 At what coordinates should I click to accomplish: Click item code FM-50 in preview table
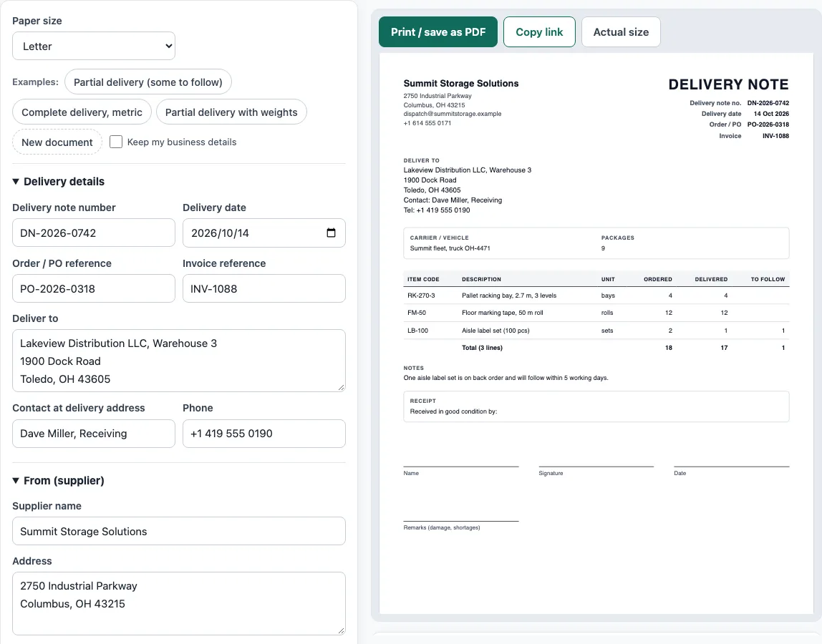coord(417,313)
